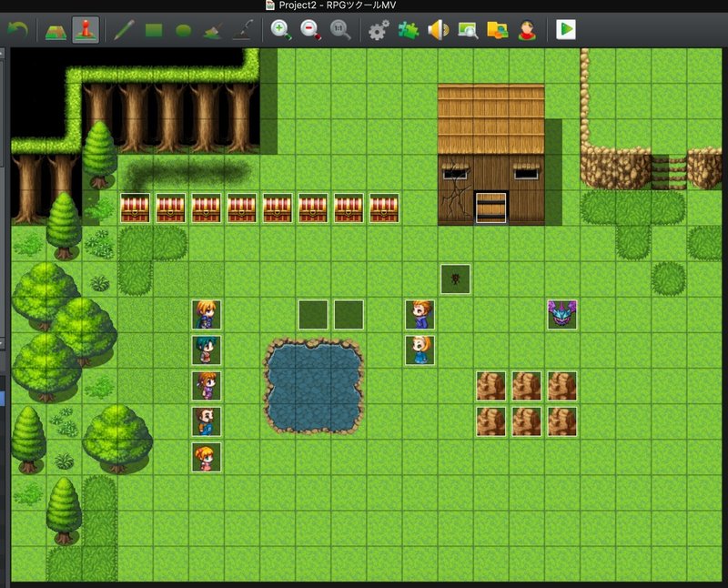Select the orange-haired man in purple cloak event
Viewport: 728px width, 588px height.
coord(420,314)
